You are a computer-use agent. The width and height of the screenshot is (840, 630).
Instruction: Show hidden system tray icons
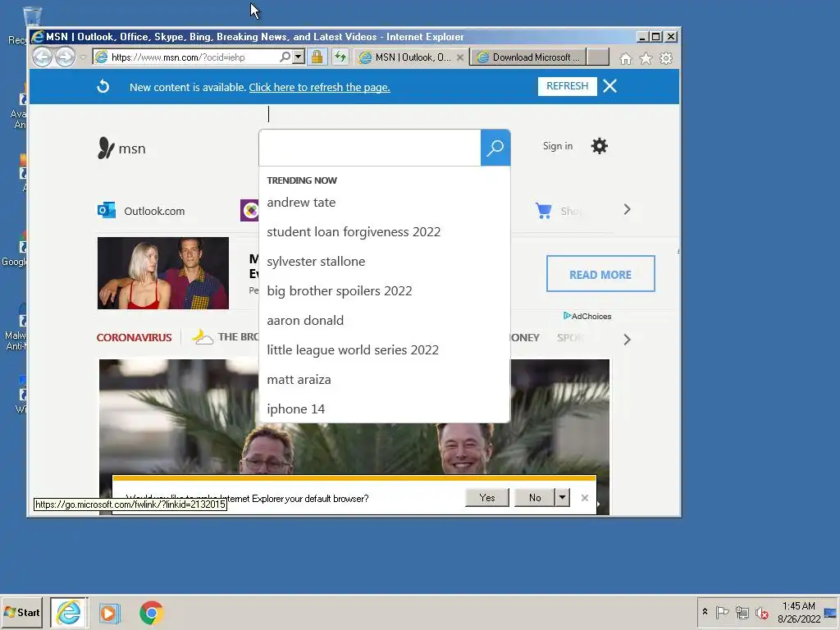pos(705,612)
